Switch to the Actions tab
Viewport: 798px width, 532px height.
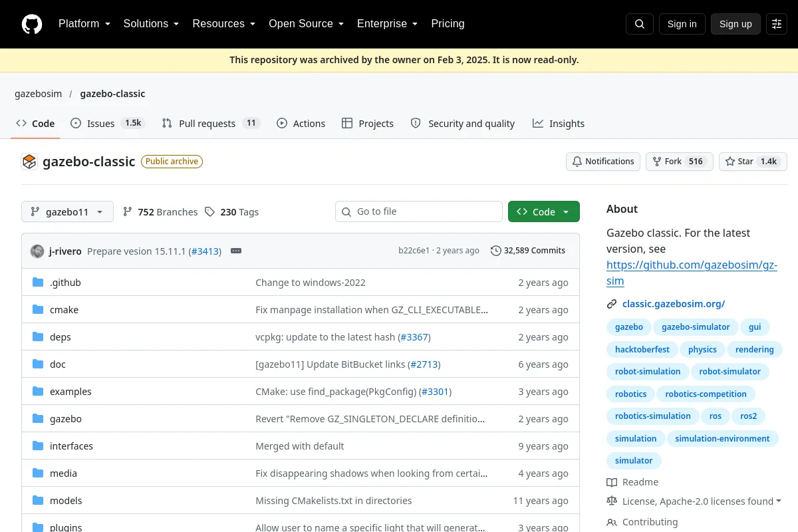pos(301,124)
